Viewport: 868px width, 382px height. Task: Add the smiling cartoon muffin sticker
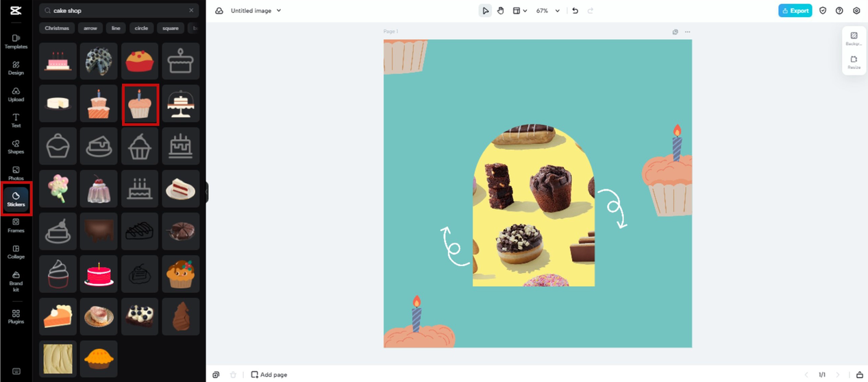(x=181, y=274)
